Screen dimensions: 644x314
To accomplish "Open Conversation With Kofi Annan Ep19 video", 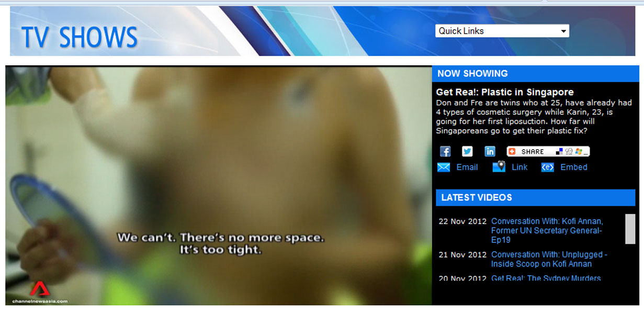I will pyautogui.click(x=547, y=230).
